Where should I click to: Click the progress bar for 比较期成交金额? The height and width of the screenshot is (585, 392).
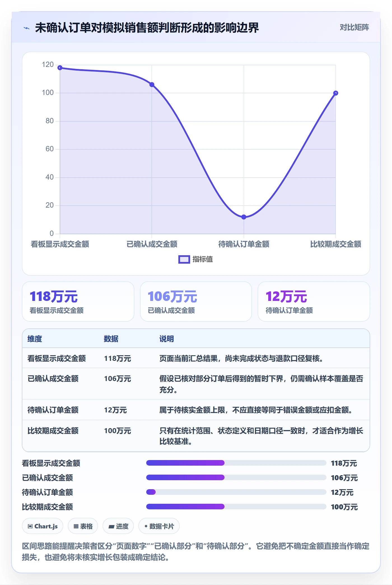pos(236,507)
